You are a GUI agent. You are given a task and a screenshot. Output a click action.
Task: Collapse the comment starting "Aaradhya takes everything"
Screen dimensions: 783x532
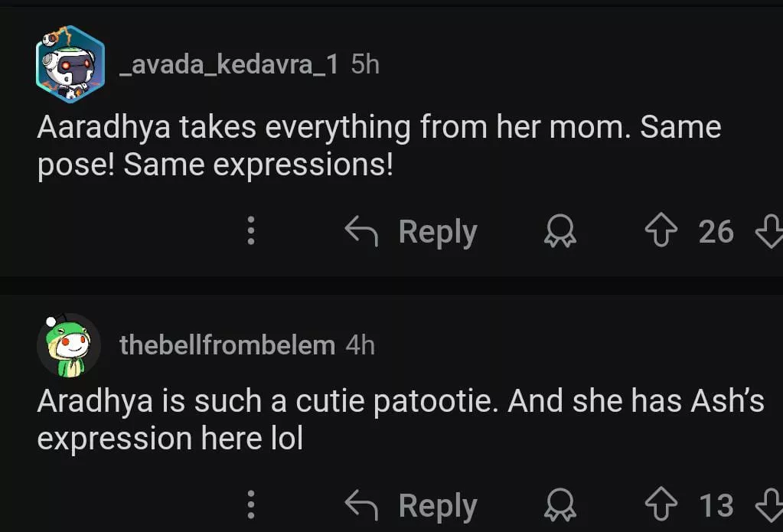[x=379, y=145]
